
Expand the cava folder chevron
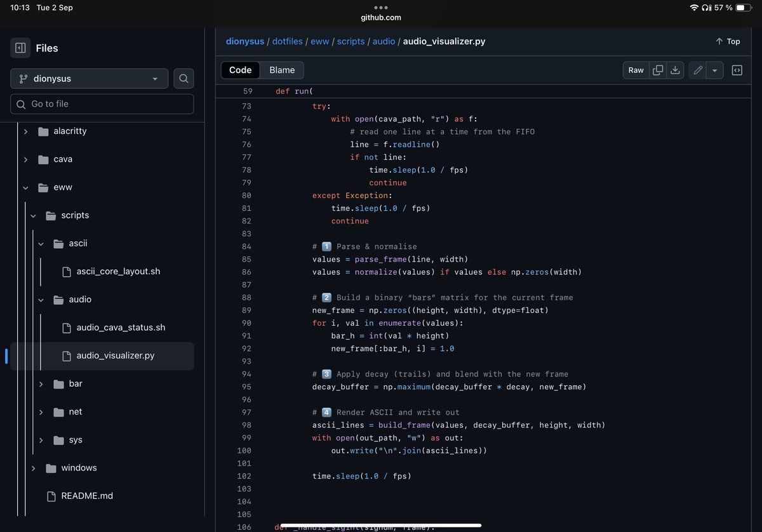point(25,159)
